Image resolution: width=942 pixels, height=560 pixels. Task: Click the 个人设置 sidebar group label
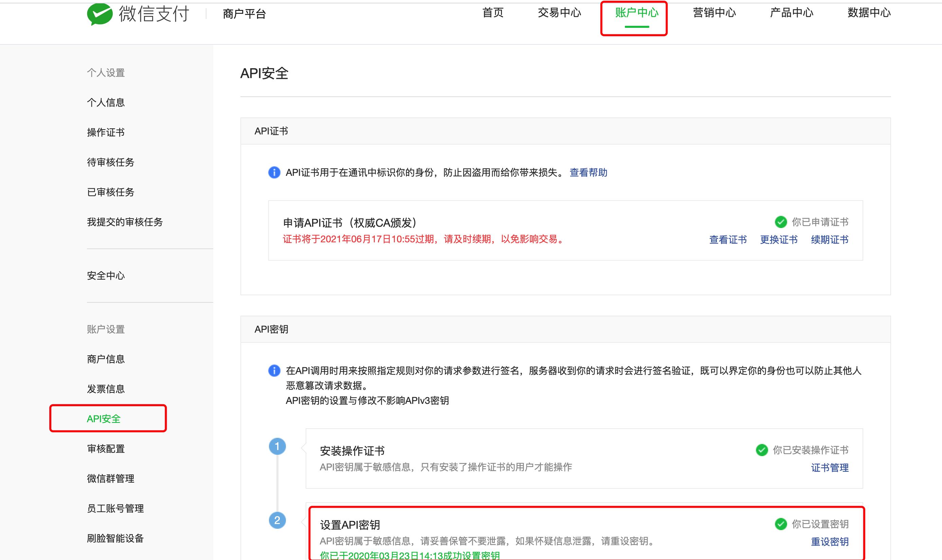[106, 72]
